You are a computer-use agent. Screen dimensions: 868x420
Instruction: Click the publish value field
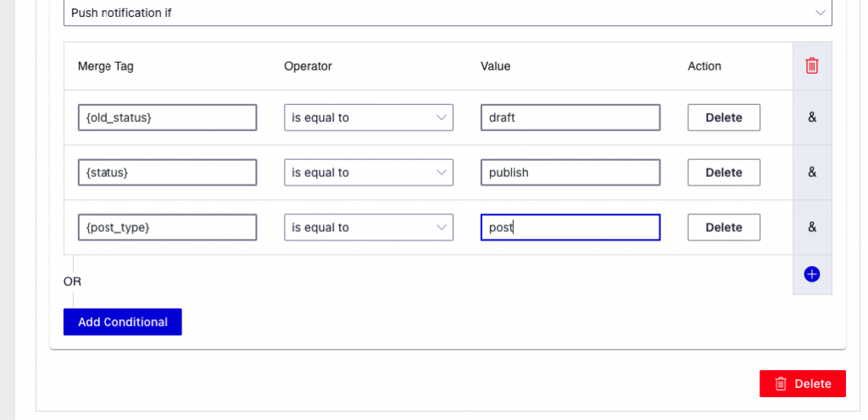[570, 173]
